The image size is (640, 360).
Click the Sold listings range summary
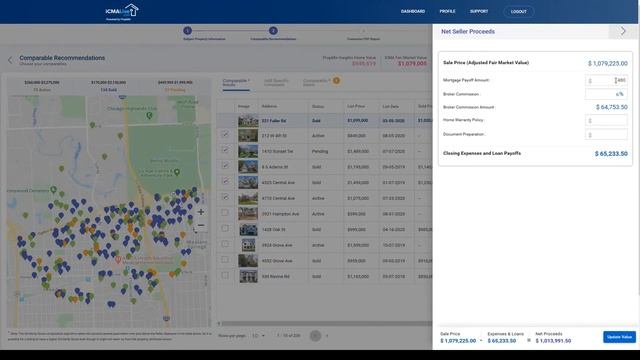click(x=109, y=86)
